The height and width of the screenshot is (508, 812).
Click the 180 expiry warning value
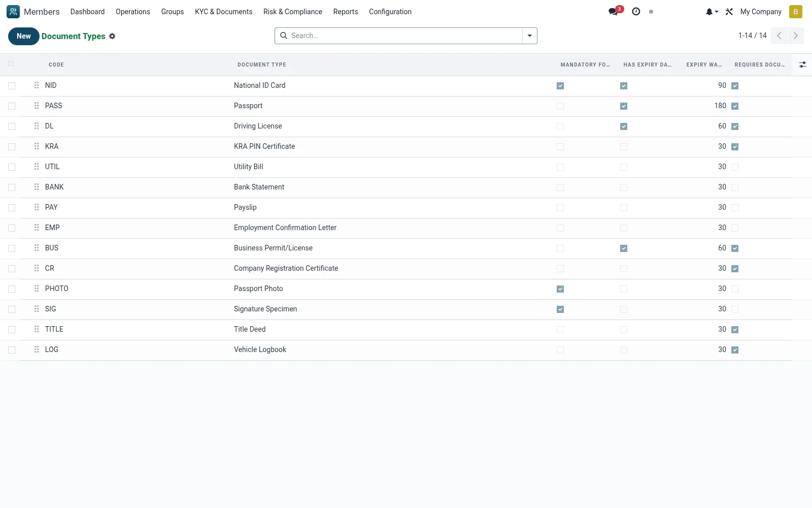pos(720,106)
